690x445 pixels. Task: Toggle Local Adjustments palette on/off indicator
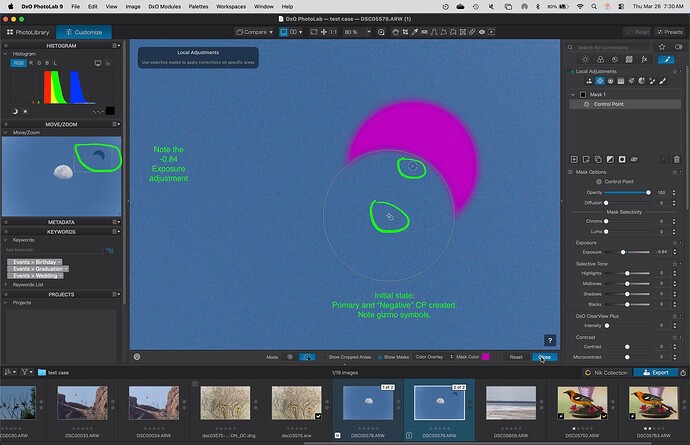[572, 71]
